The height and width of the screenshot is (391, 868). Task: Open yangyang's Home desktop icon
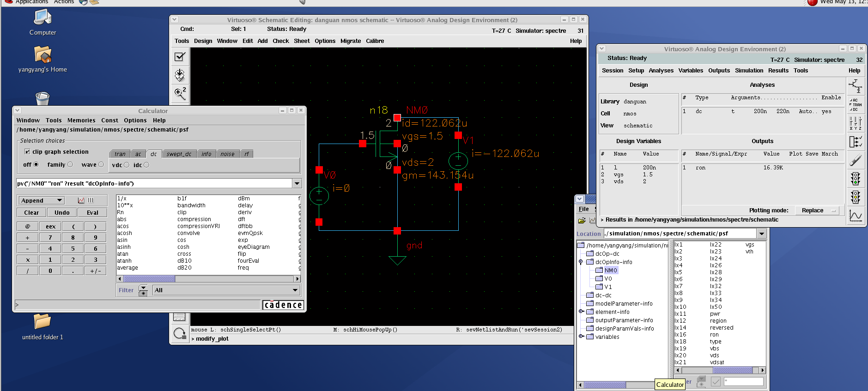[x=42, y=59]
